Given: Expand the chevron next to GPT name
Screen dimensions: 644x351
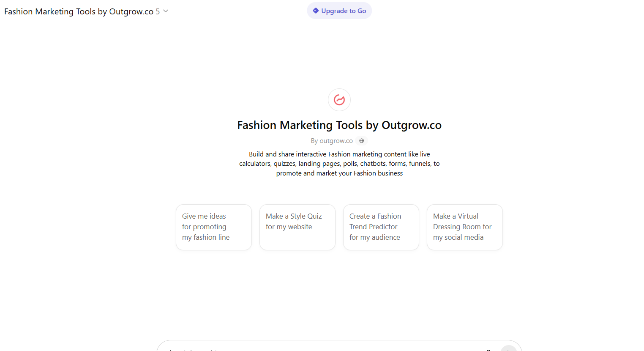Looking at the screenshot, I should click(x=166, y=11).
